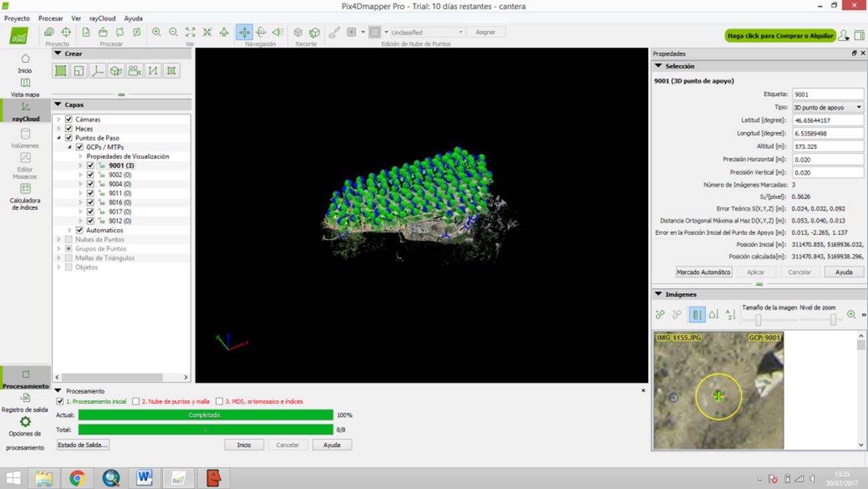Select the camera creation tool in Crear panel
This screenshot has width=868, height=489.
134,70
